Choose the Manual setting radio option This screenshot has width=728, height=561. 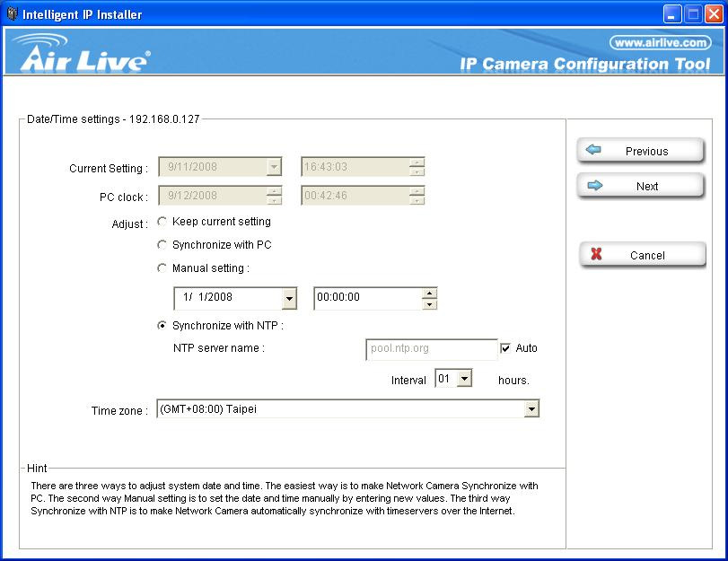coord(162,268)
